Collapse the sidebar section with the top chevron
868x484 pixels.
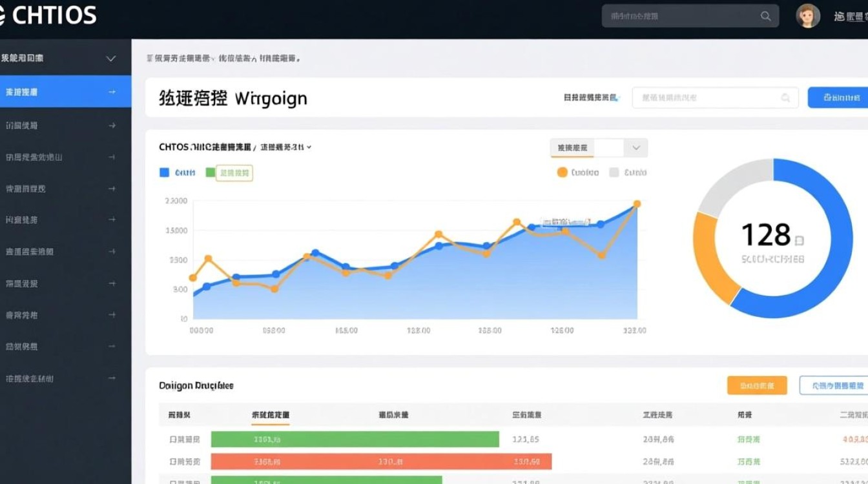(110, 59)
